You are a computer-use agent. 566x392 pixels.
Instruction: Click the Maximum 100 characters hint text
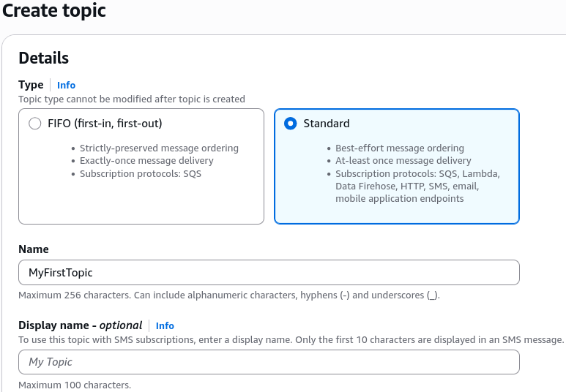pyautogui.click(x=75, y=385)
